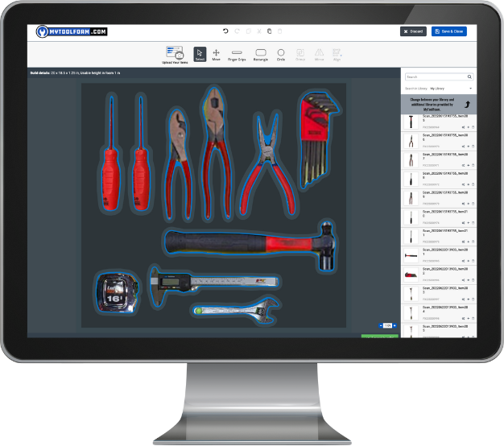This screenshot has height=446, width=504.
Task: Click the Save & Close button
Action: 448,31
